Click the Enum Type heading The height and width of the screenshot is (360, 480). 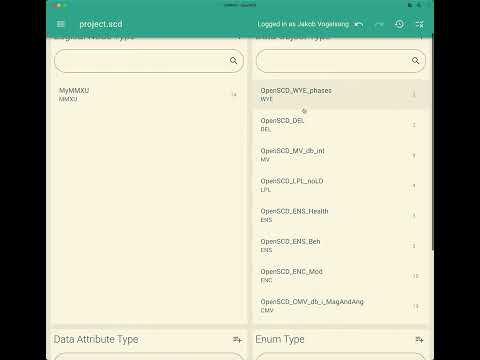[280, 339]
